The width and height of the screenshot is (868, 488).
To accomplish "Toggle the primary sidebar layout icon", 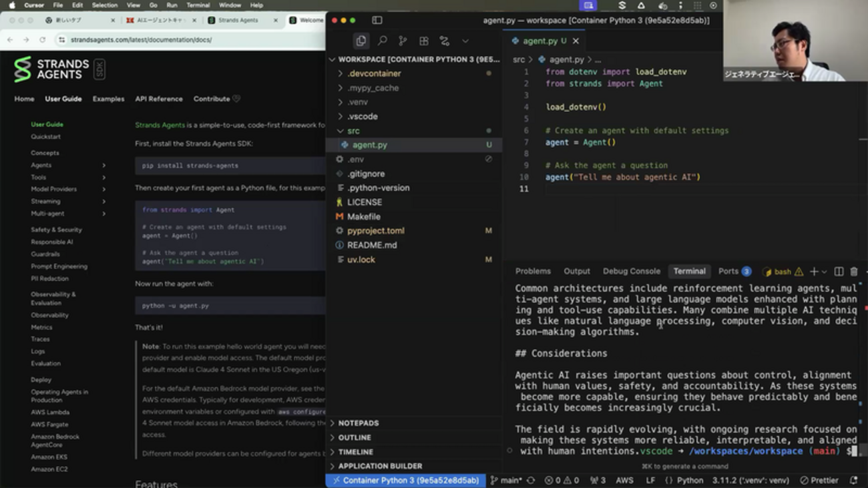I will click(x=377, y=21).
